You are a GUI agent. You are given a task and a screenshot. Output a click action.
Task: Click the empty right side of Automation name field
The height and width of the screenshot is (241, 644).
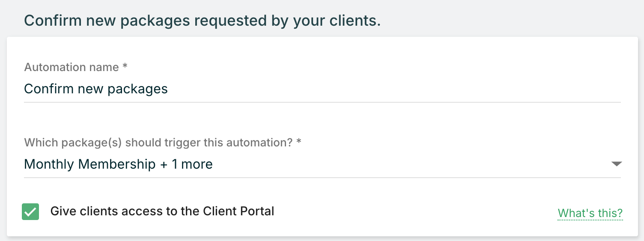[x=471, y=89]
